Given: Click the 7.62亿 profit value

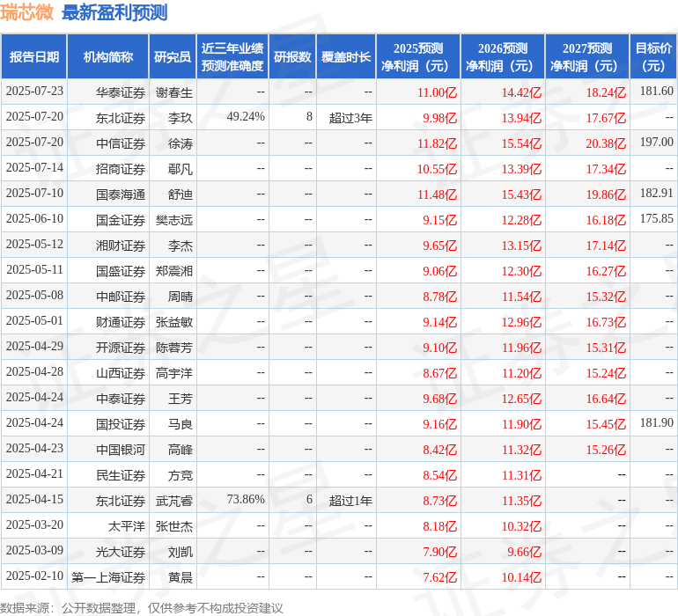Looking at the screenshot, I should click(439, 577).
